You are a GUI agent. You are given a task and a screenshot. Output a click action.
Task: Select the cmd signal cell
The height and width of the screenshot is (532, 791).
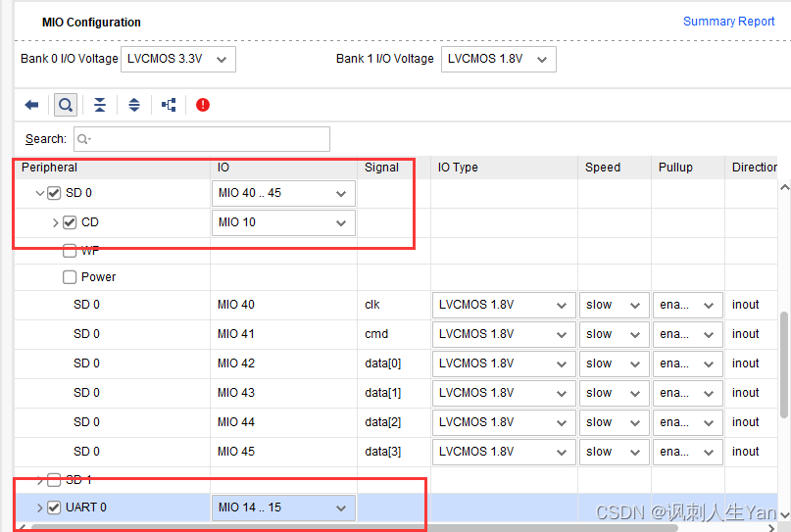tap(376, 334)
